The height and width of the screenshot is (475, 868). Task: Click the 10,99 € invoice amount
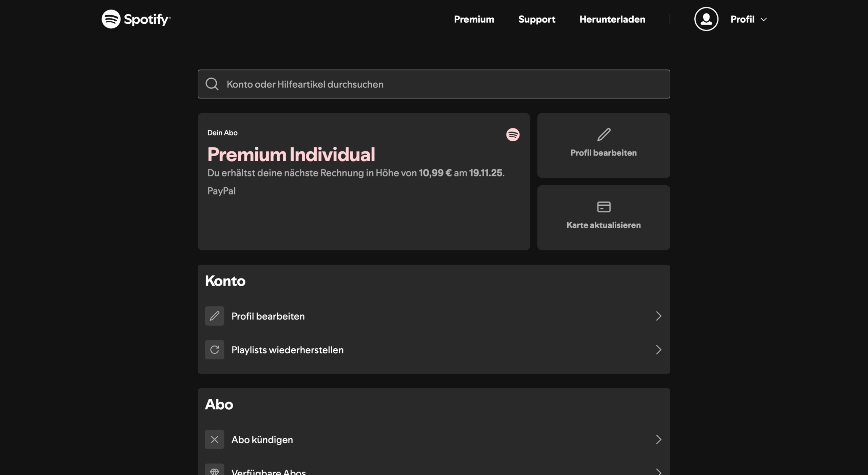point(435,173)
